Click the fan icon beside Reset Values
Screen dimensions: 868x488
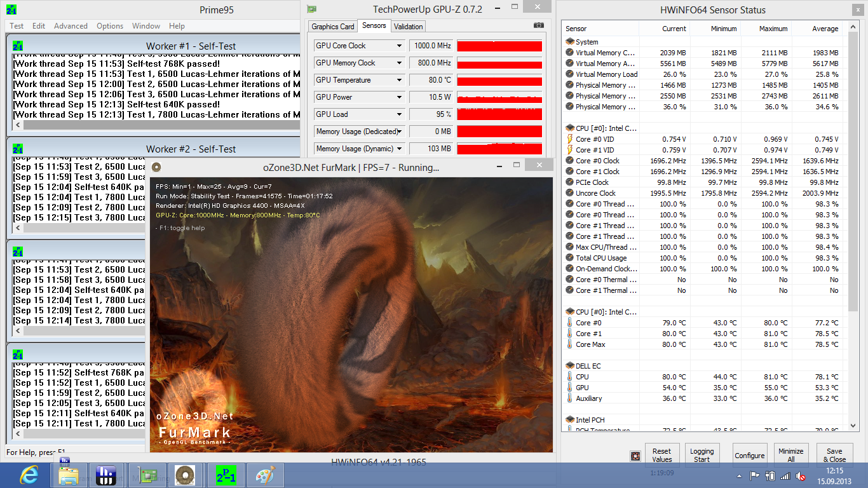[x=634, y=456]
